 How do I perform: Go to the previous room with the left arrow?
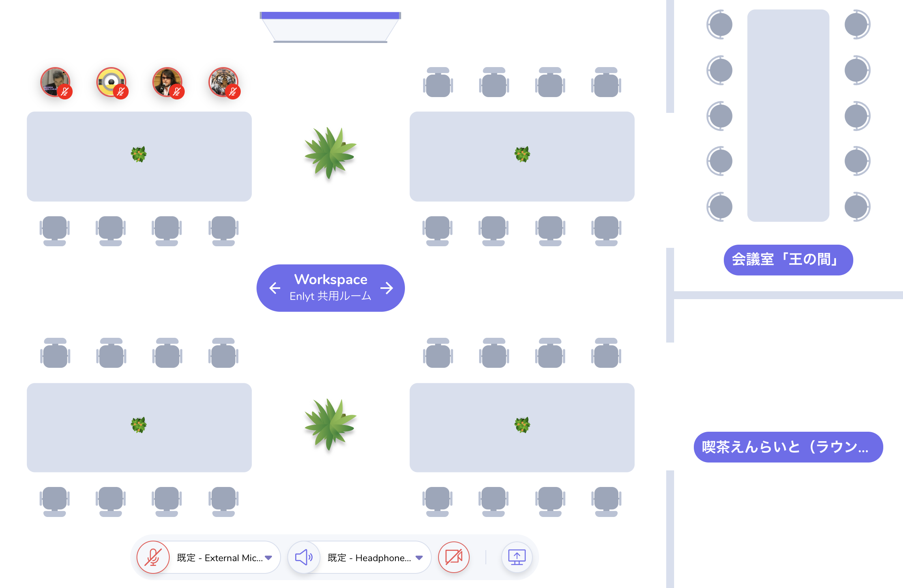click(x=275, y=288)
